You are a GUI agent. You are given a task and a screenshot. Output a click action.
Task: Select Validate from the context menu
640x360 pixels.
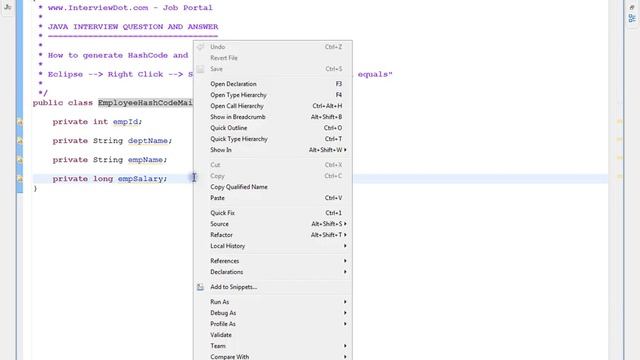click(272, 335)
